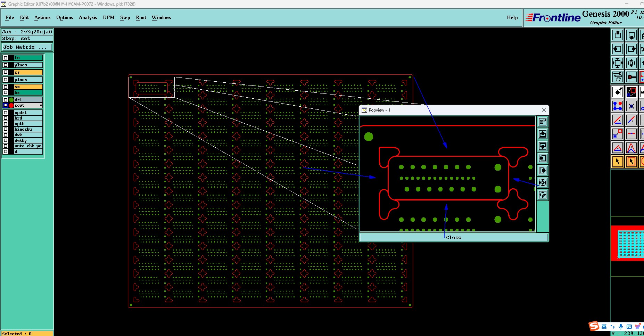Viewport: 644px width, 336px height.
Task: Toggle display checkbox for cs layer
Action: [6, 72]
